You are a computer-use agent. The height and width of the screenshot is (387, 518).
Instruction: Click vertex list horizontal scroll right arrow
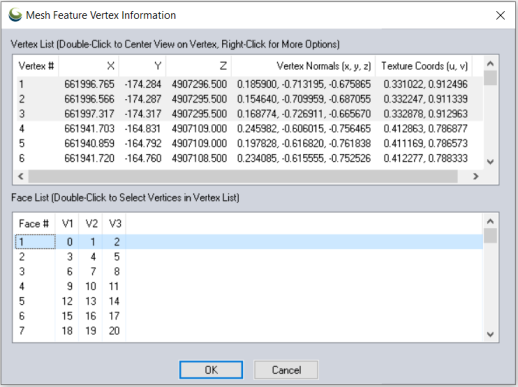click(476, 176)
